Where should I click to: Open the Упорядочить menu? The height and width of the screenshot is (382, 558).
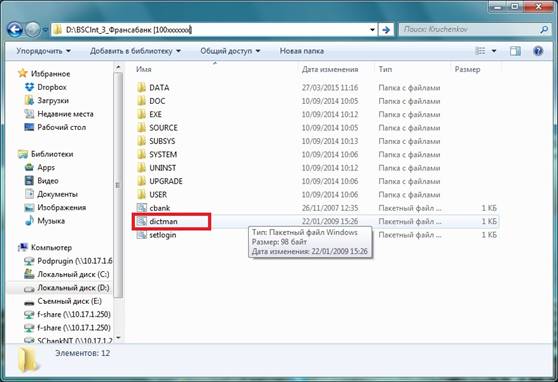[x=43, y=51]
